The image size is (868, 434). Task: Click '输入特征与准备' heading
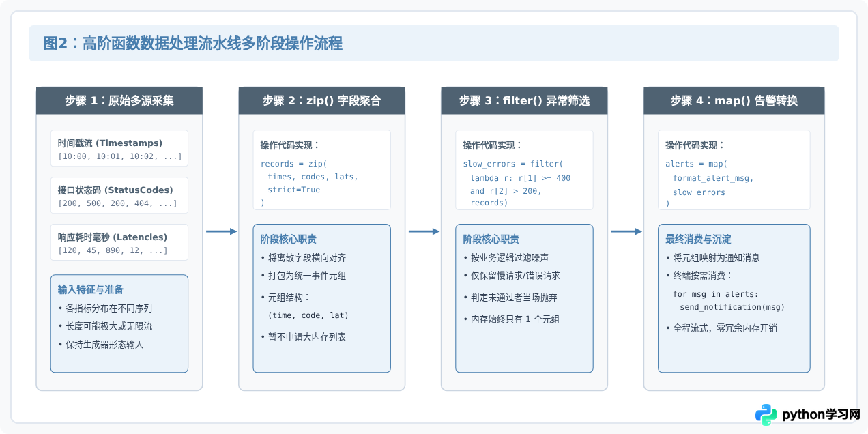coord(91,289)
